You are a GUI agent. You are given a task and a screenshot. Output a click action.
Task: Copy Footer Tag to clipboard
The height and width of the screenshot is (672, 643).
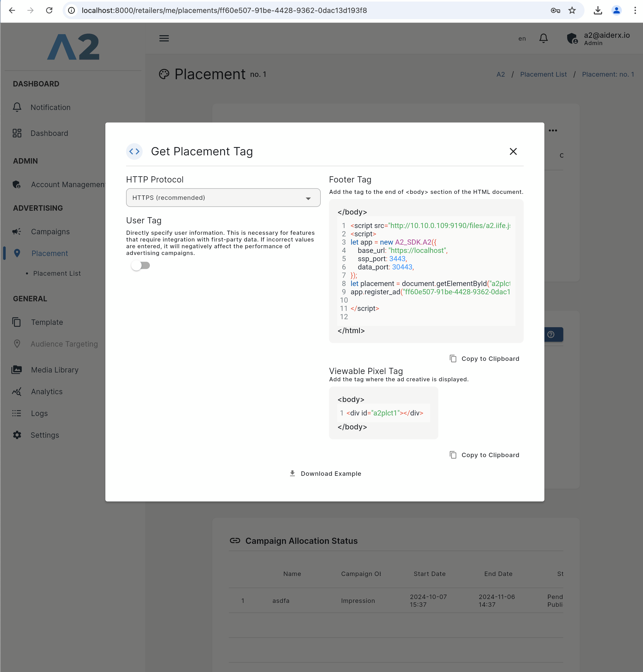(x=484, y=359)
